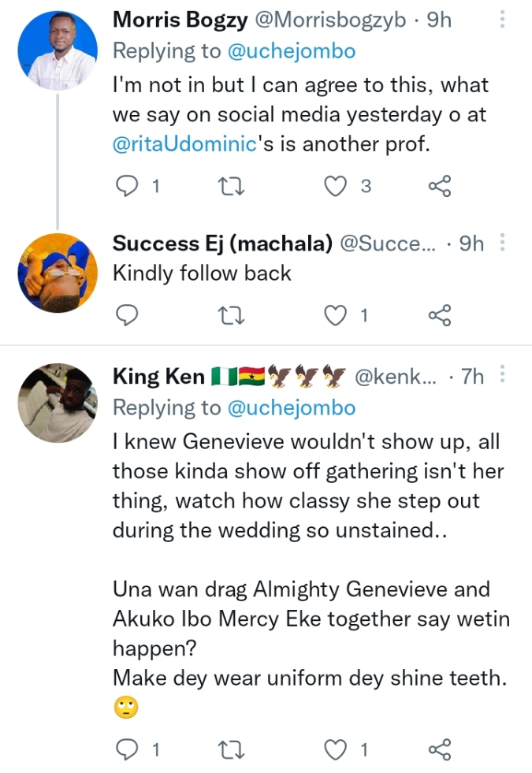Share the 'Kindly follow back' tweet
532x773 pixels.
439,316
